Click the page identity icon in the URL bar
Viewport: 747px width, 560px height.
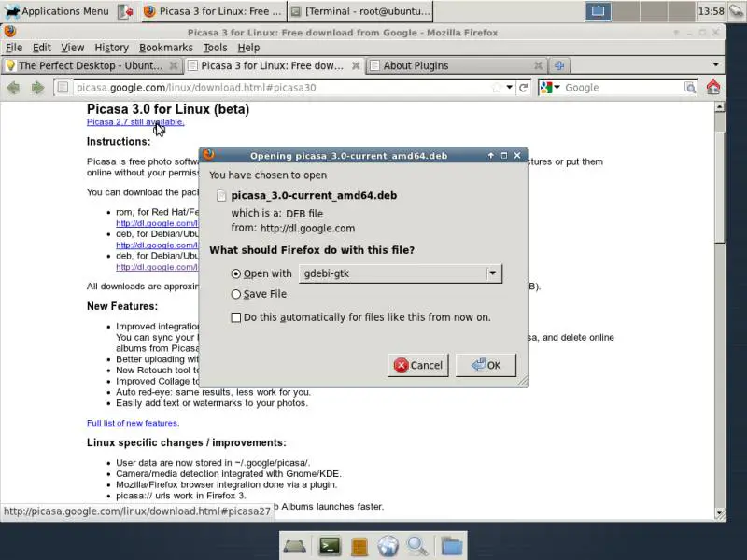62,88
